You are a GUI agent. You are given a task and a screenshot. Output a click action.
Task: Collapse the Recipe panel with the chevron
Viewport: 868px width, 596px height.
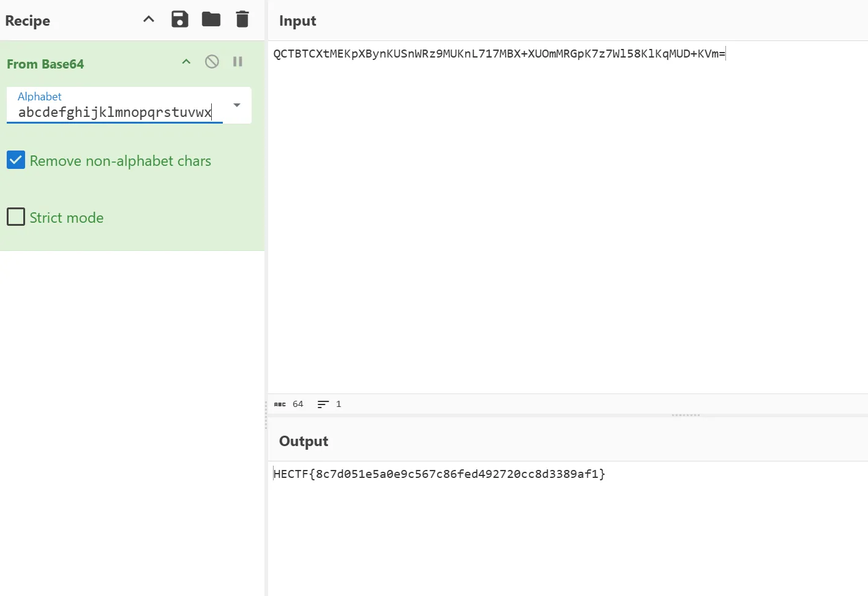tap(149, 20)
